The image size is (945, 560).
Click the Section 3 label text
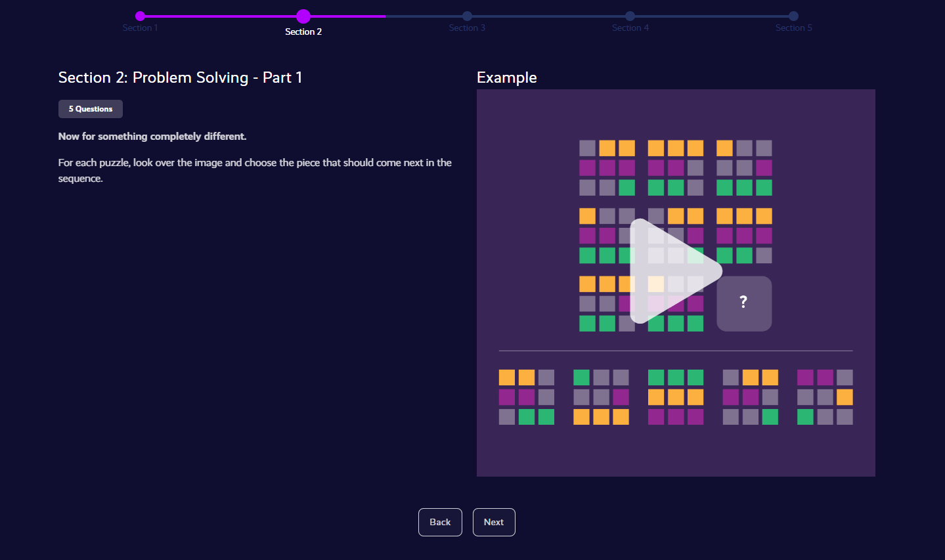click(467, 28)
